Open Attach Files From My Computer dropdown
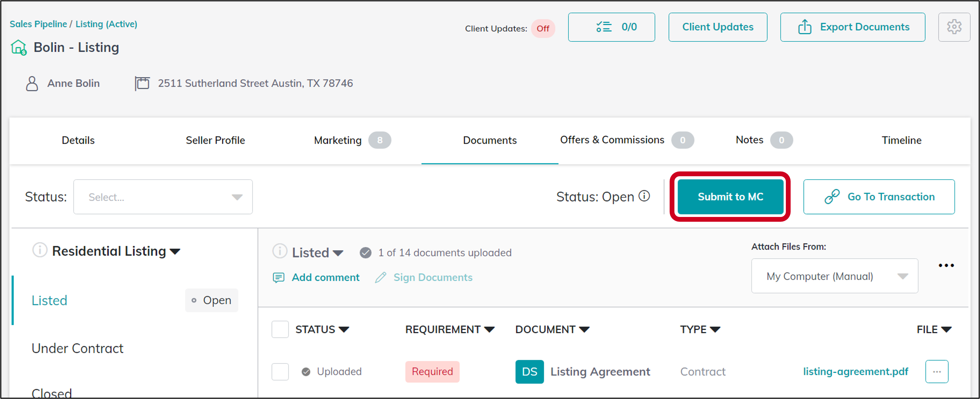This screenshot has height=399, width=980. tap(834, 276)
